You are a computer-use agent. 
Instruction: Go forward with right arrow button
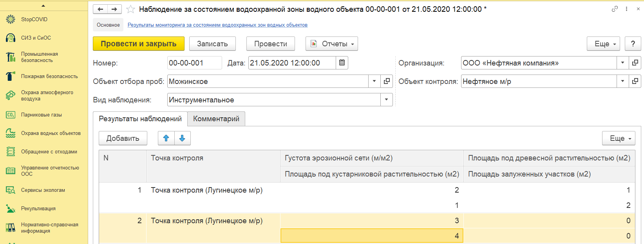(114, 9)
